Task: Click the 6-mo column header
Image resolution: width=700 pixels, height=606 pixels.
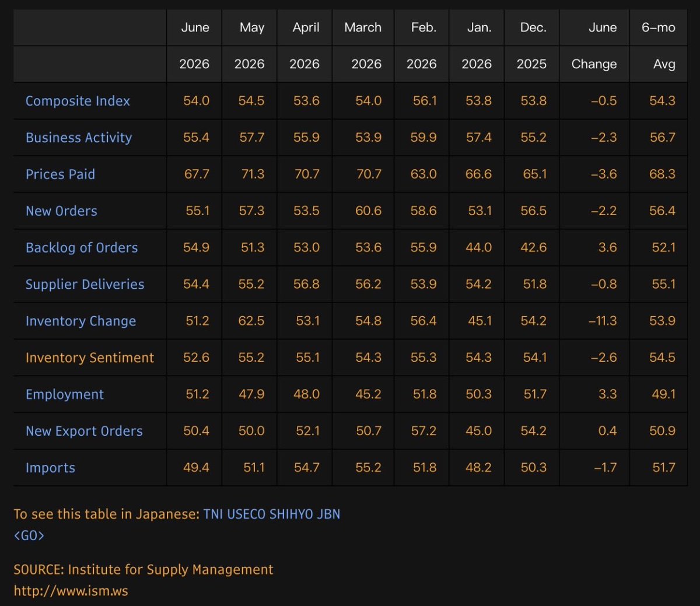Action: [x=659, y=27]
